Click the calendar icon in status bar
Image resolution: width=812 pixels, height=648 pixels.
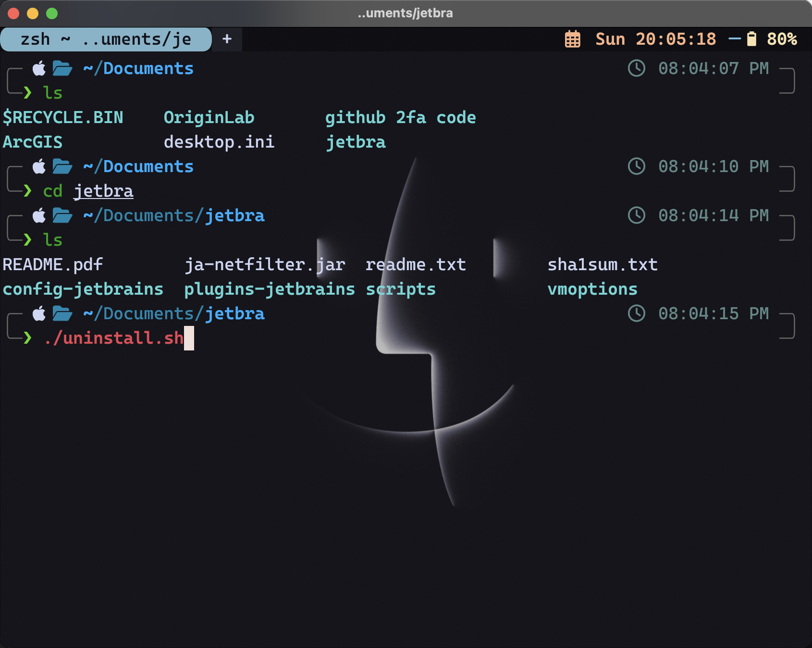click(x=572, y=39)
